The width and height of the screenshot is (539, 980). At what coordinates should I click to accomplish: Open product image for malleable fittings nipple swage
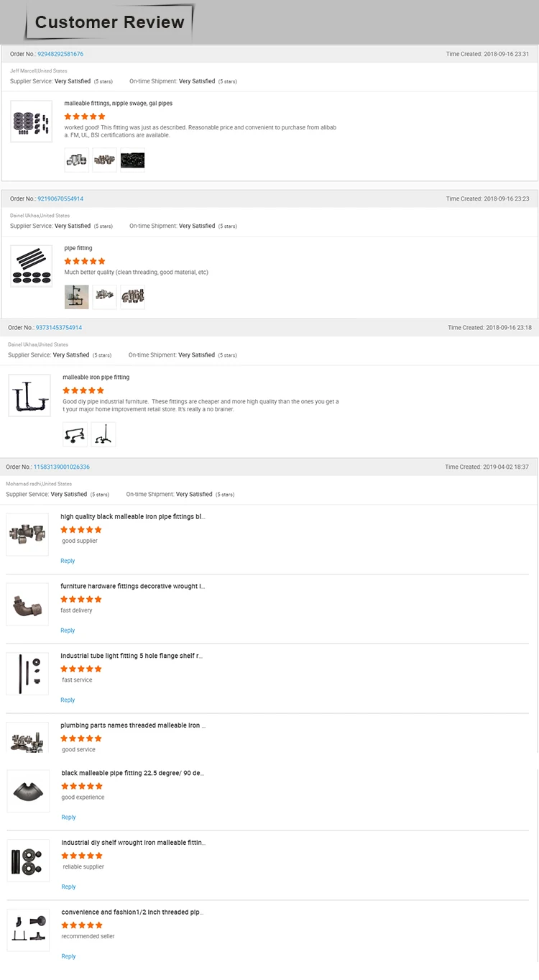coord(31,122)
